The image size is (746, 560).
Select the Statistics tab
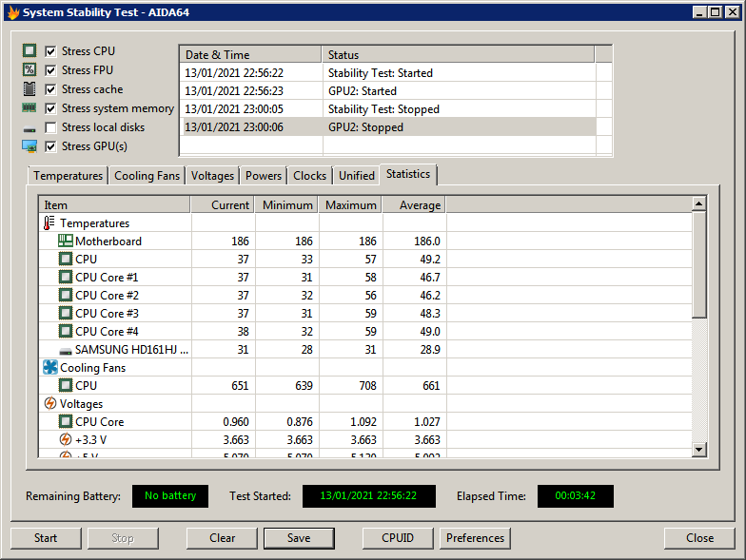(x=408, y=174)
